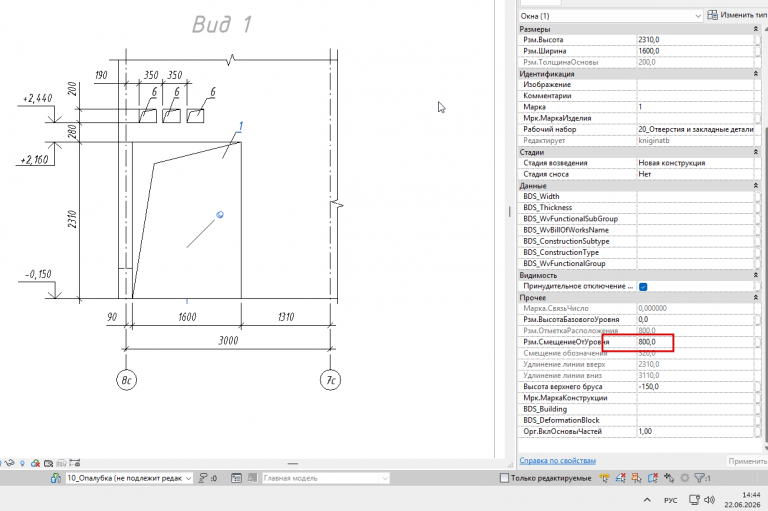Collapse the Видимость section

(x=756, y=275)
